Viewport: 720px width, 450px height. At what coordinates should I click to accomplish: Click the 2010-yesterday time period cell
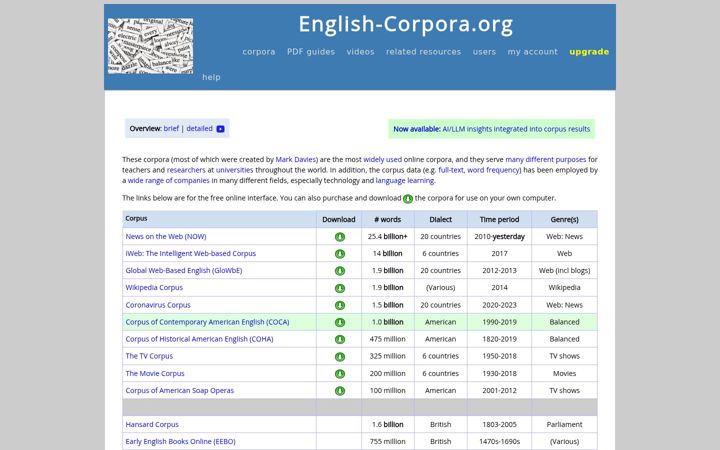tap(499, 236)
